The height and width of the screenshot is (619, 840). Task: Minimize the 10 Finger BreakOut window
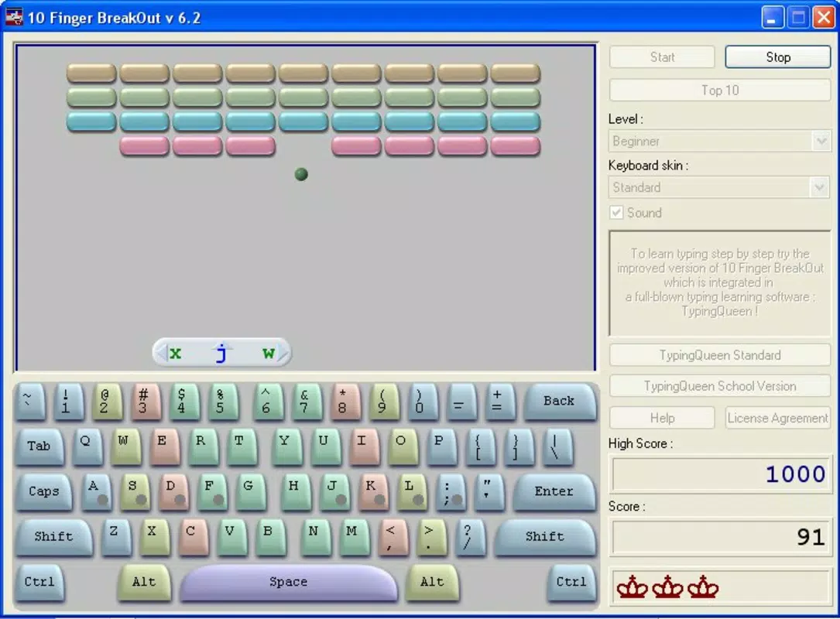(772, 18)
